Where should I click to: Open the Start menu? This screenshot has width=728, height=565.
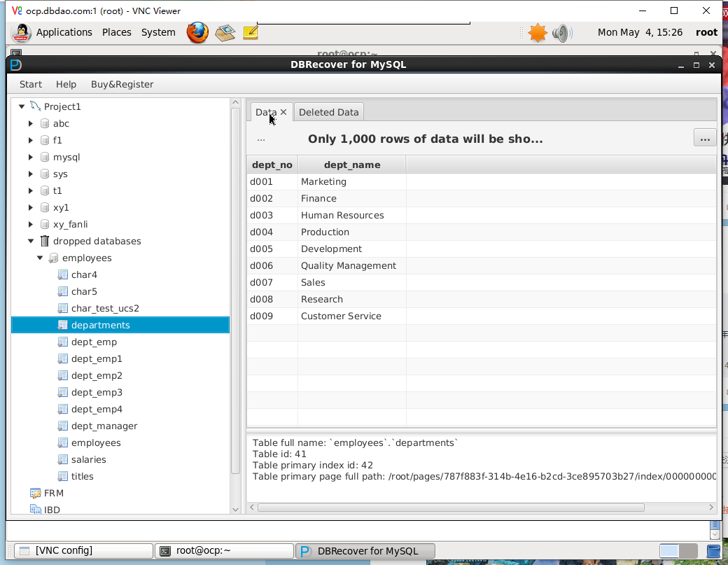31,84
